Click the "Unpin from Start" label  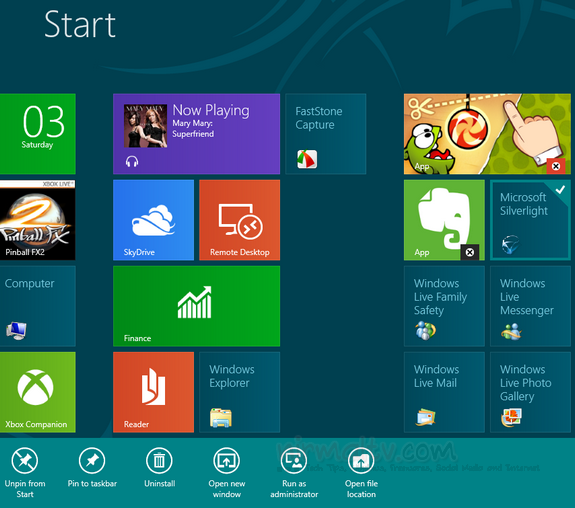click(x=25, y=489)
